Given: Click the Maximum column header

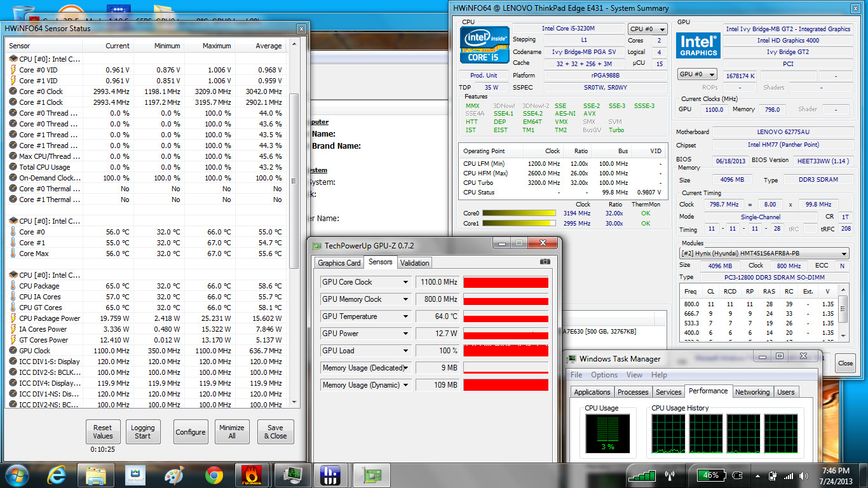Looking at the screenshot, I should (217, 46).
